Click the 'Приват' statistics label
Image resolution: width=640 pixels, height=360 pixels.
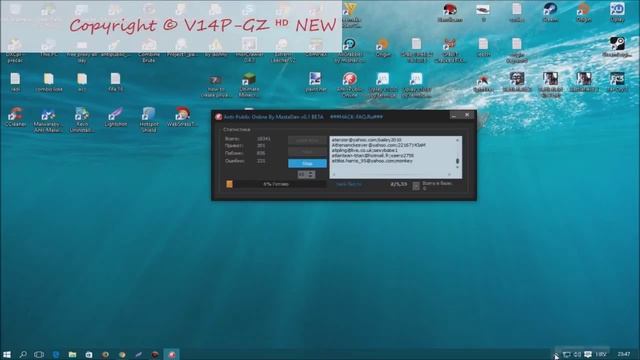pos(234,145)
